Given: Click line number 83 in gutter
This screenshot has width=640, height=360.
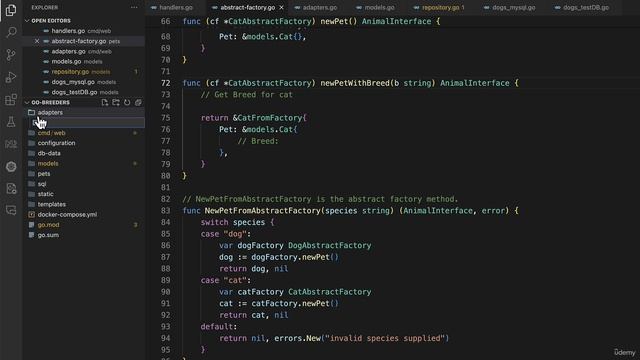Looking at the screenshot, I should [x=165, y=211].
